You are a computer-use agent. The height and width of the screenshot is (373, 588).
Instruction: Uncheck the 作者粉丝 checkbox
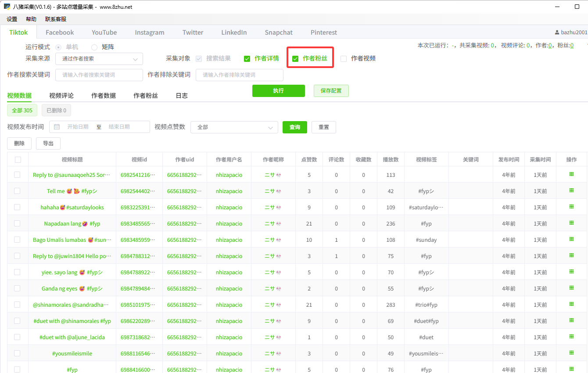295,59
